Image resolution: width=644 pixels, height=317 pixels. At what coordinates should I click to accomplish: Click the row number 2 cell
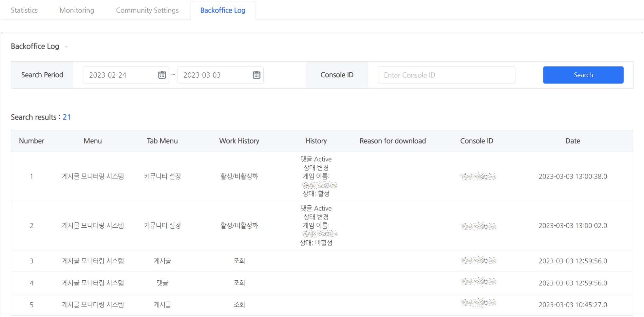click(31, 226)
